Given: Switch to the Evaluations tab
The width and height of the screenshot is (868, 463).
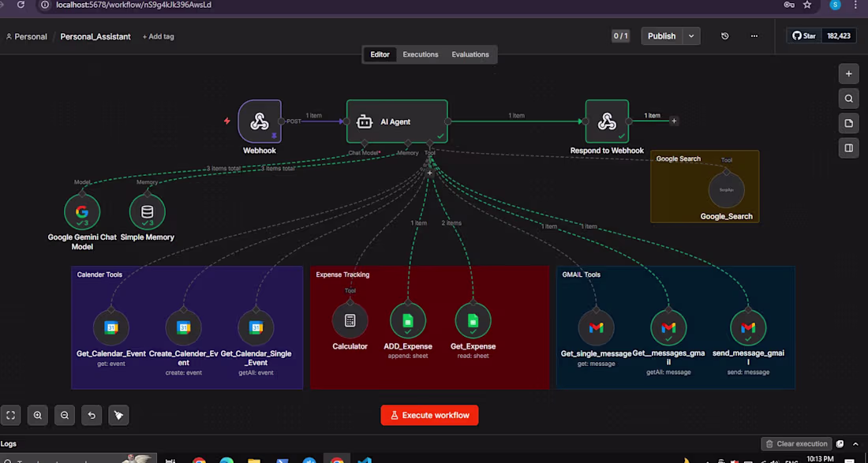Looking at the screenshot, I should [470, 54].
